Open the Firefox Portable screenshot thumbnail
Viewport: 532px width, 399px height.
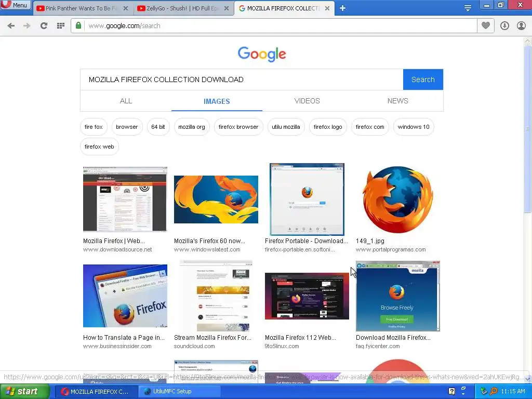pyautogui.click(x=307, y=199)
